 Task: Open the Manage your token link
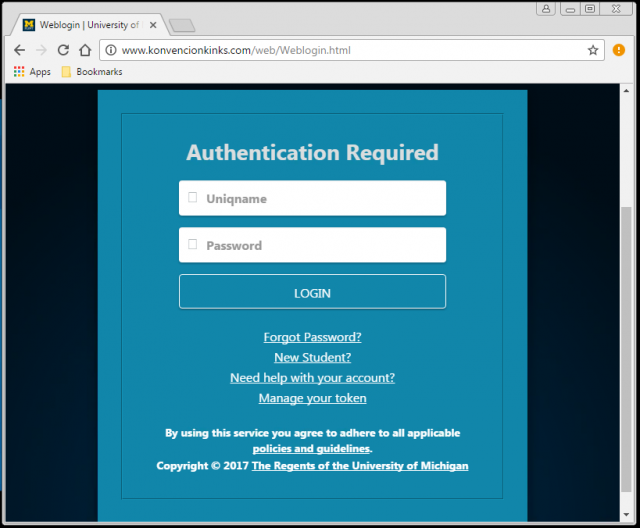point(312,398)
